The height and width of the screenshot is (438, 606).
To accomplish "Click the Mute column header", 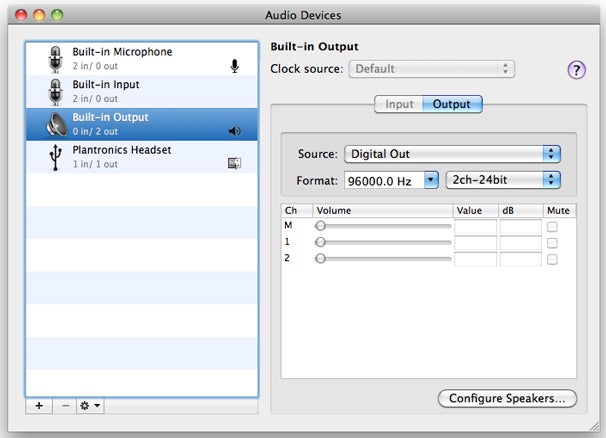I will pos(559,211).
